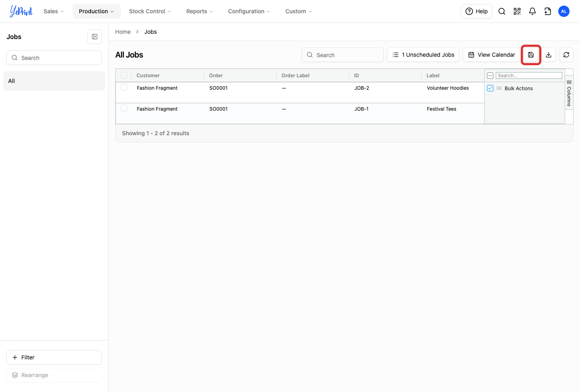
Task: Toggle the Columns side panel
Action: (x=569, y=93)
